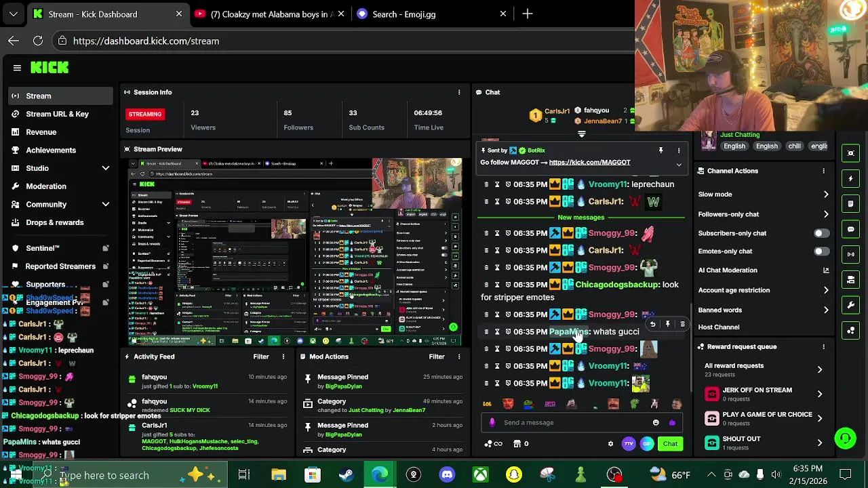Click the speech bubble icon in right rail
Image resolution: width=868 pixels, height=488 pixels.
851,229
